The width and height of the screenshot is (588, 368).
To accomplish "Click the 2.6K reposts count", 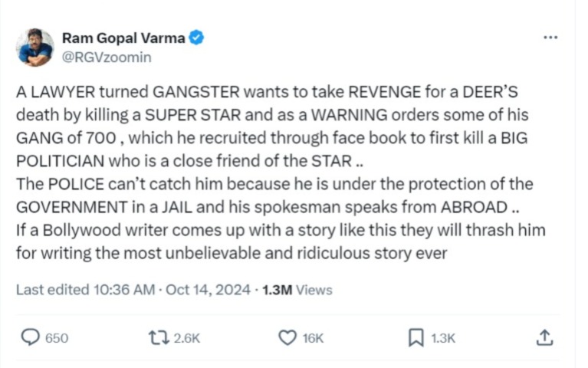I will pyautogui.click(x=187, y=338).
